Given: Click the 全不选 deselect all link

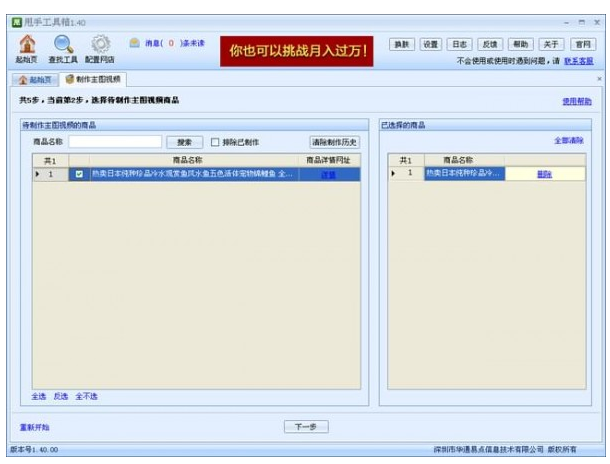Looking at the screenshot, I should pyautogui.click(x=86, y=396).
